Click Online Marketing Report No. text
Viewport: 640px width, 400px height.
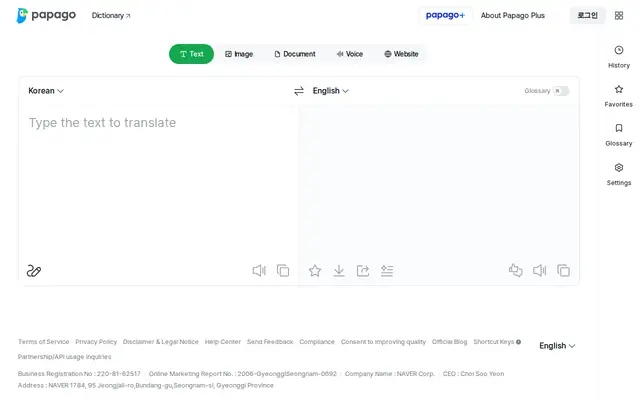tap(242, 374)
